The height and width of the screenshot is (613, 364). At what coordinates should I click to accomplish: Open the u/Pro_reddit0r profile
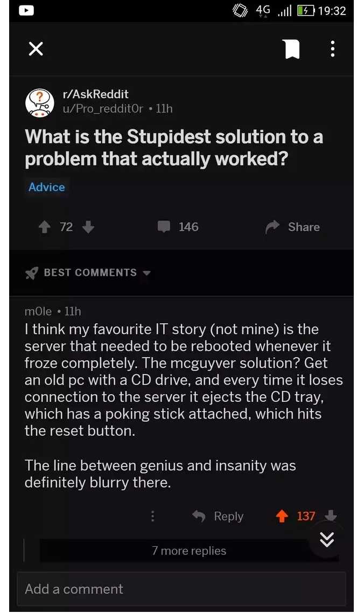coord(103,108)
